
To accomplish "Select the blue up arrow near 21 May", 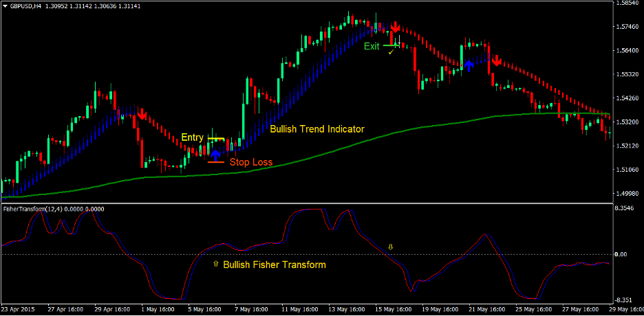I will [469, 65].
